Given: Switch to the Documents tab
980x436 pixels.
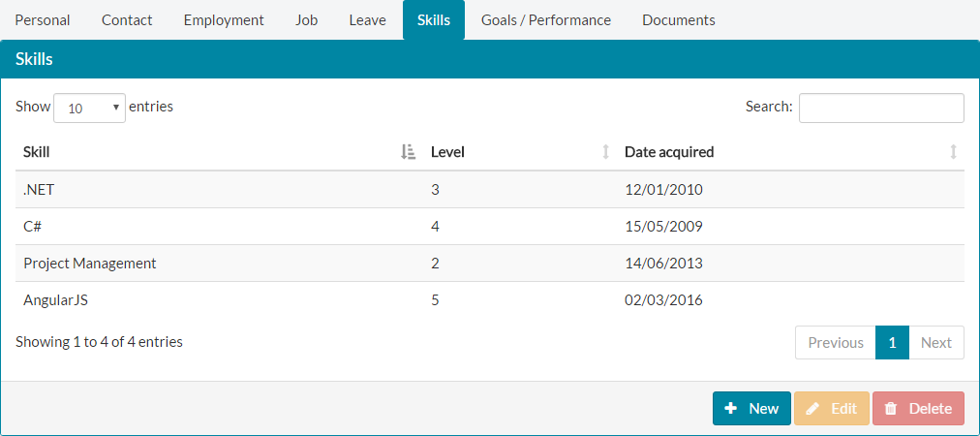Looking at the screenshot, I should (x=679, y=19).
